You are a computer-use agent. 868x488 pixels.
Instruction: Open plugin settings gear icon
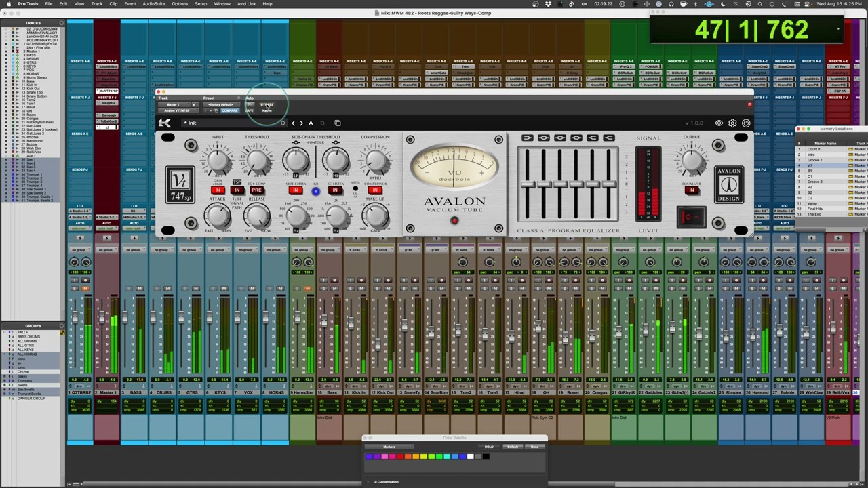(732, 123)
